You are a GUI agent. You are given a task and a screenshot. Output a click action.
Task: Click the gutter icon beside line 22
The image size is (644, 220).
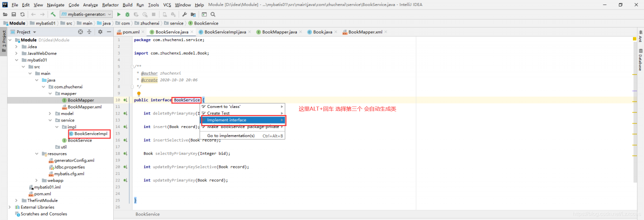tap(125, 180)
